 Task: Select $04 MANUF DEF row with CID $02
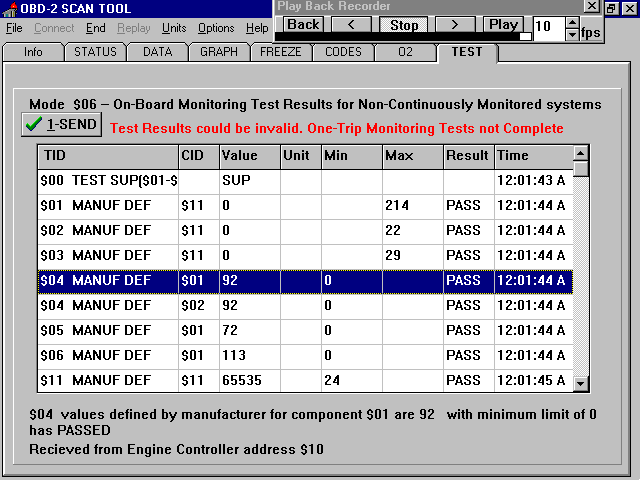point(305,306)
